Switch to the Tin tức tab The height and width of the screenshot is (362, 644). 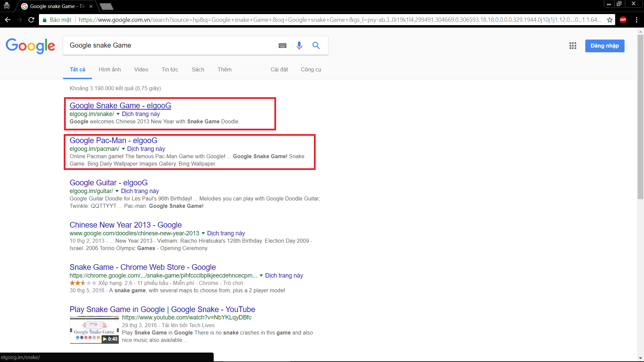point(170,69)
